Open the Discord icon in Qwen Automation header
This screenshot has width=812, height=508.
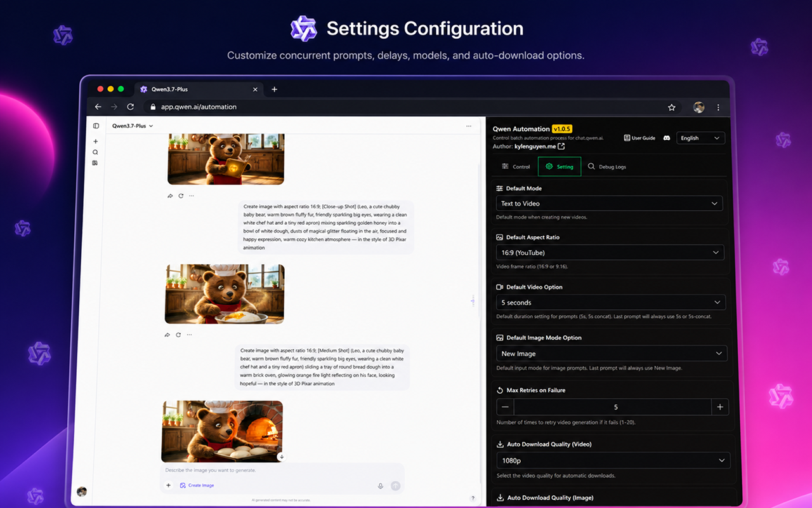click(x=667, y=138)
